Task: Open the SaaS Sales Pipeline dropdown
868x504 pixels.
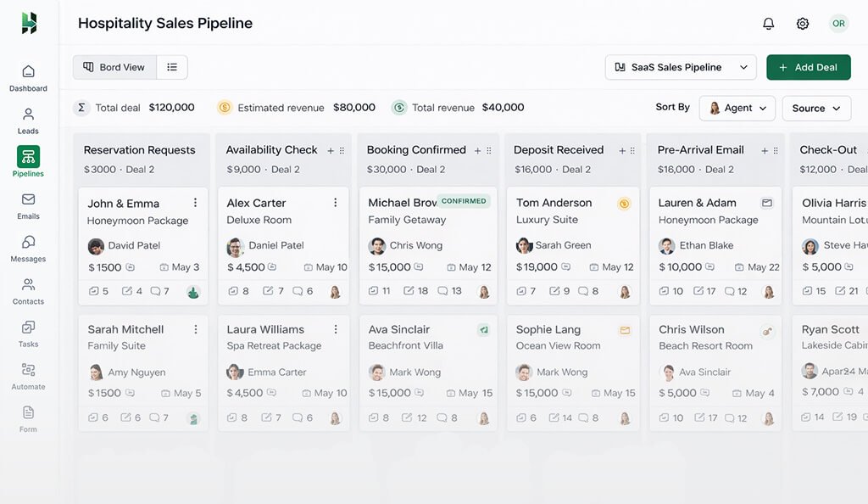Action: (680, 67)
